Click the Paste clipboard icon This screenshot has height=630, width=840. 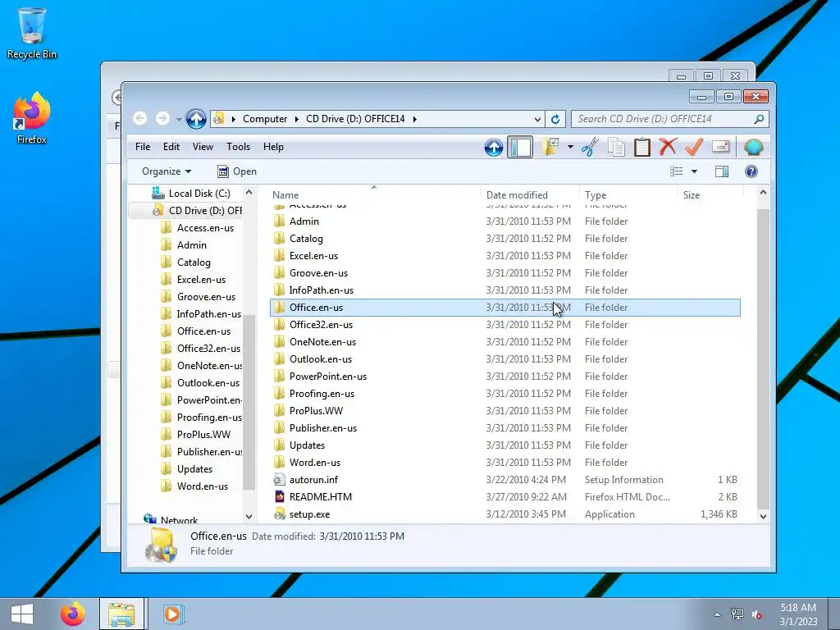[641, 147]
